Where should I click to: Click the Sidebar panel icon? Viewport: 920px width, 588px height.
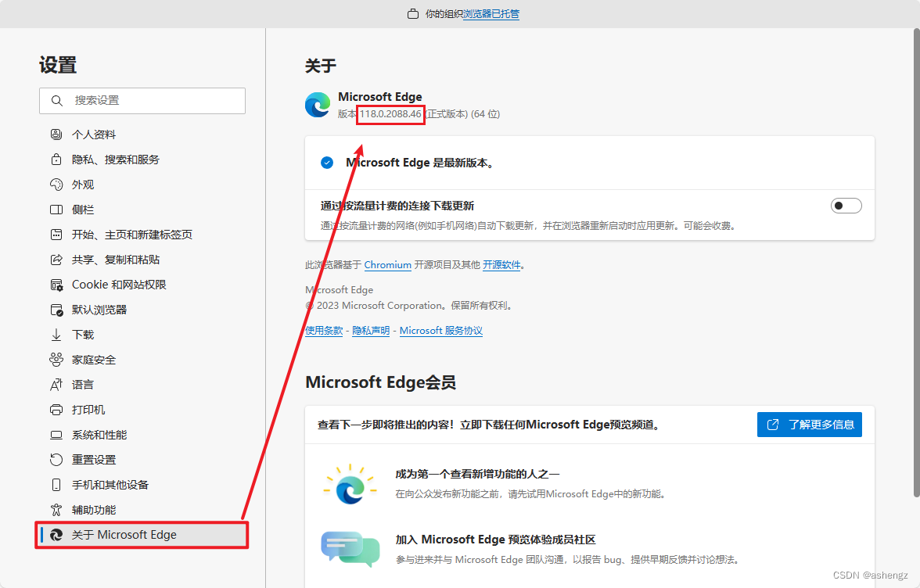click(56, 210)
